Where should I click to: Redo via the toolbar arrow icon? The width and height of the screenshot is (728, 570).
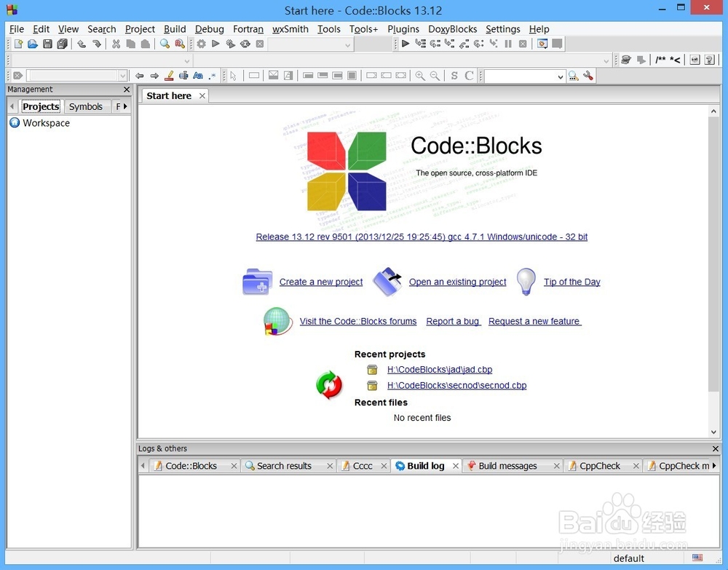pyautogui.click(x=97, y=44)
